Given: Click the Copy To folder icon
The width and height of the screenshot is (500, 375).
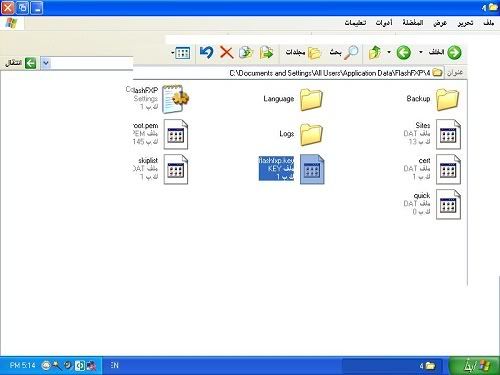Looking at the screenshot, I should (246, 52).
